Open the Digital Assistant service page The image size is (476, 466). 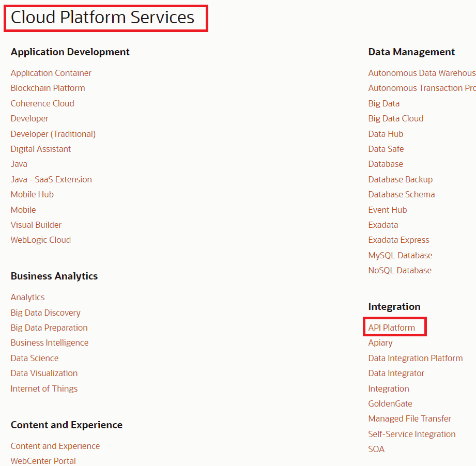pos(40,149)
